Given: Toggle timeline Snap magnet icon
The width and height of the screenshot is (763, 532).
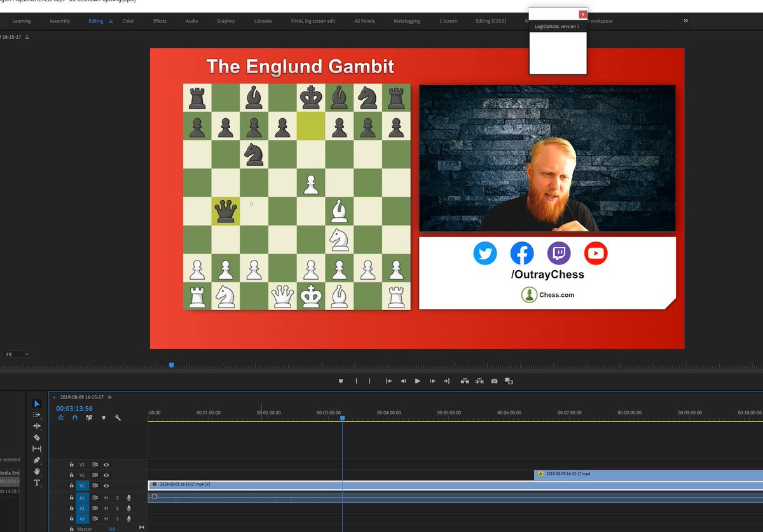Looking at the screenshot, I should coord(75,418).
